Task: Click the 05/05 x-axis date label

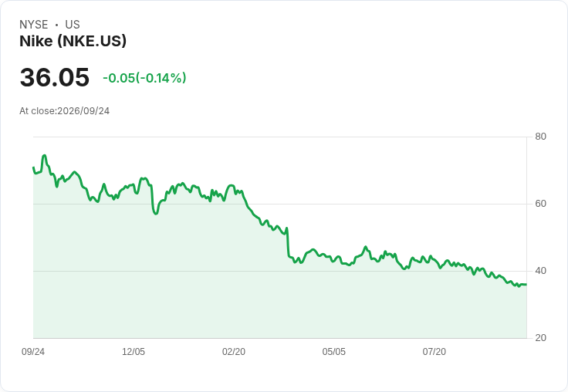Action: pyautogui.click(x=334, y=351)
